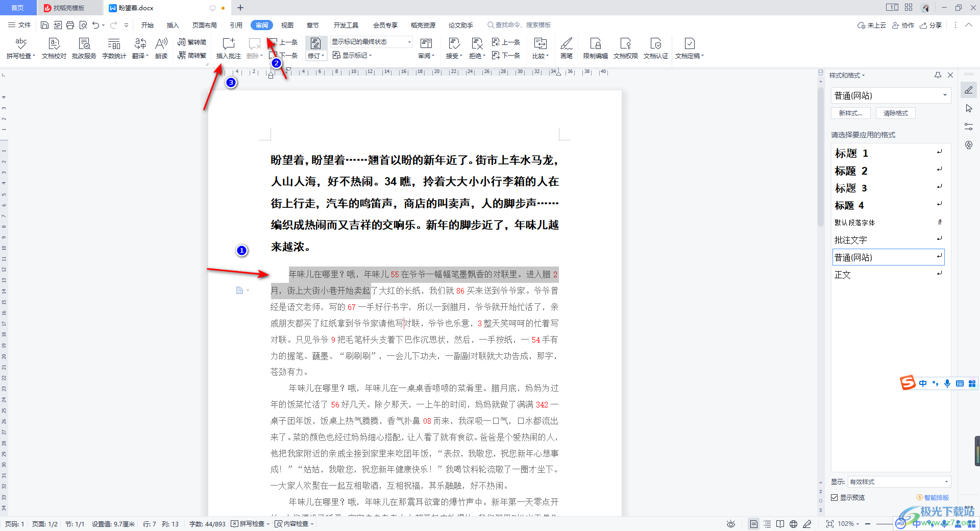Click the settings sliders icon in sidebar
Viewport: 980px width, 531px height.
(969, 127)
